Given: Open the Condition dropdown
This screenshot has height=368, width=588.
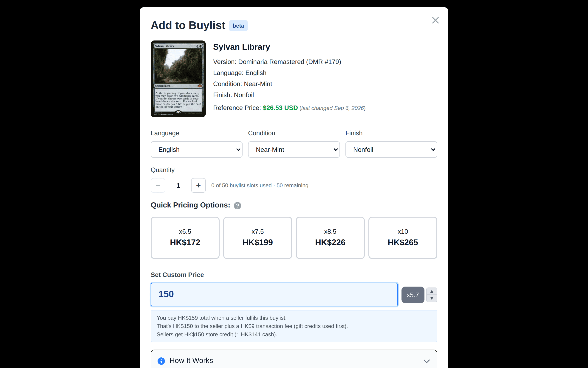Looking at the screenshot, I should (x=294, y=149).
